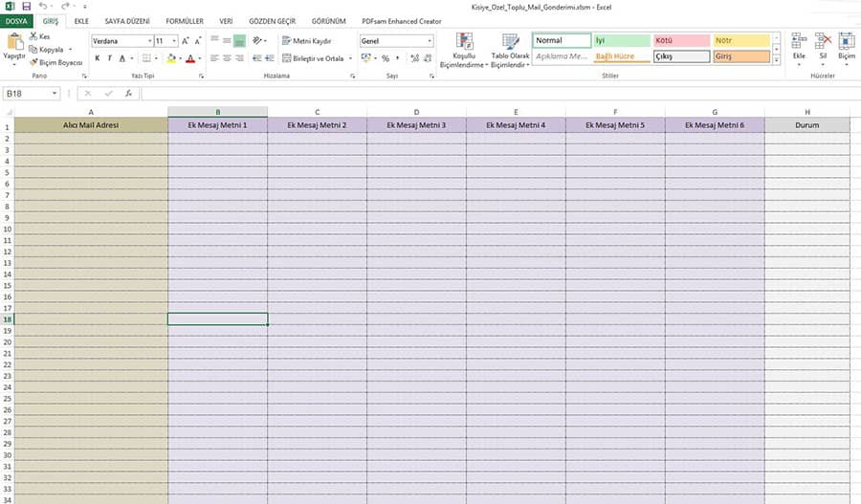Screen dimensions: 861x504
Task: Click the insert function fx icon
Action: [126, 94]
